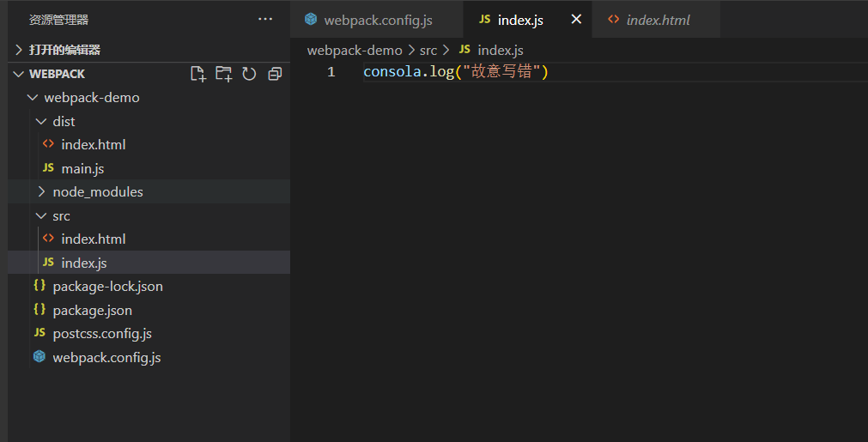This screenshot has height=442, width=868.
Task: Open main.js in dist folder
Action: tap(149, 168)
